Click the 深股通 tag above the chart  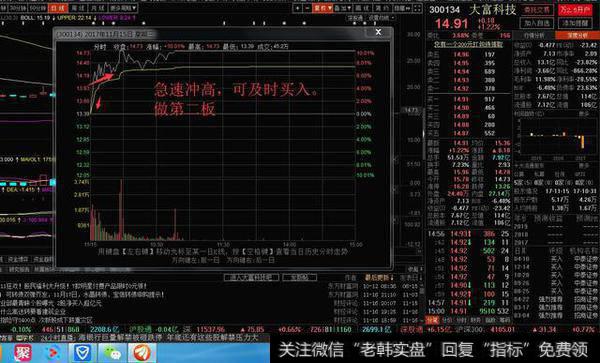[355, 18]
